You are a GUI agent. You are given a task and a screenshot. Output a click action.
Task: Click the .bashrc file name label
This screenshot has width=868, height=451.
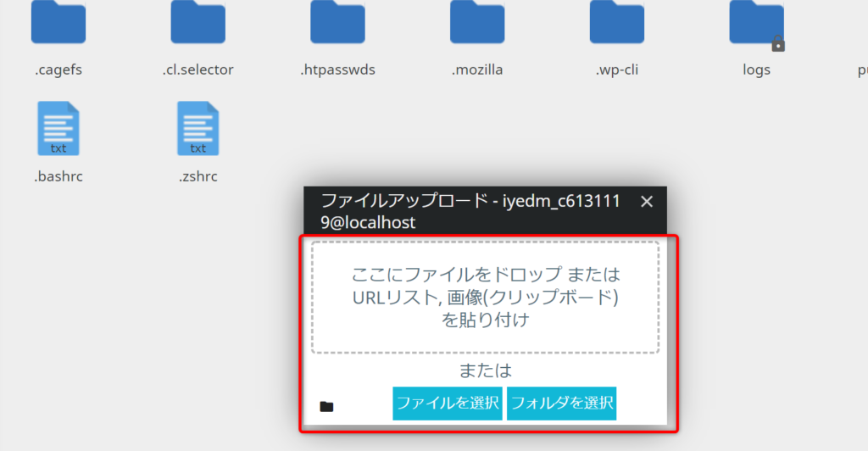58,176
